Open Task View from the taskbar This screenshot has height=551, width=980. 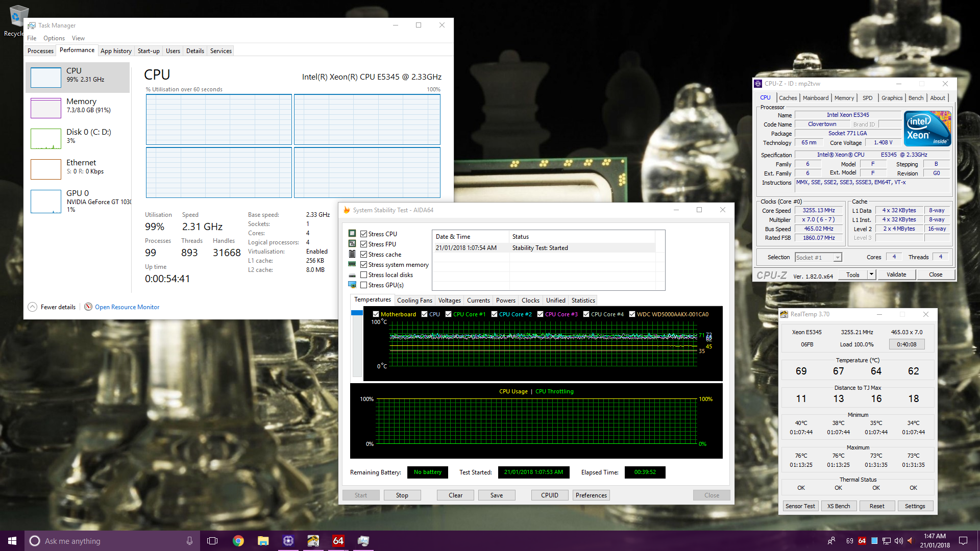pyautogui.click(x=212, y=541)
